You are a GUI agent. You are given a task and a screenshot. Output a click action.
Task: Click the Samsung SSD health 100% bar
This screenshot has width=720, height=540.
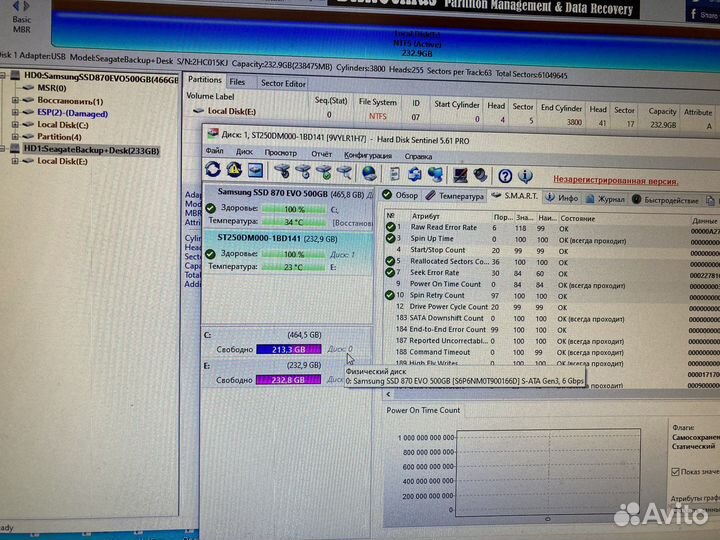pos(294,209)
